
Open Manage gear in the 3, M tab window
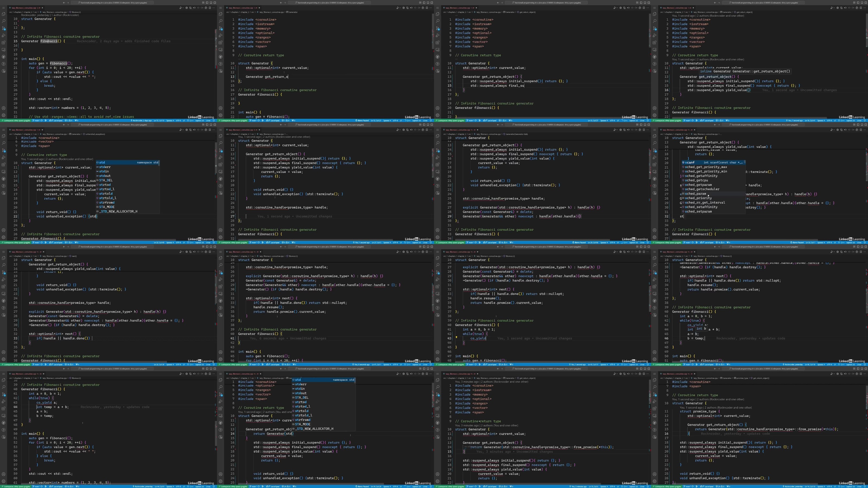4,115
